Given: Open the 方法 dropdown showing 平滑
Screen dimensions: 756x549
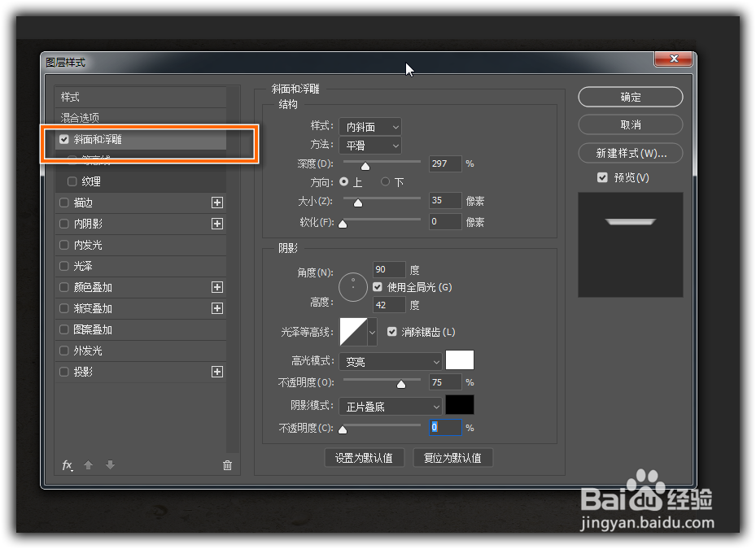Looking at the screenshot, I should [370, 145].
